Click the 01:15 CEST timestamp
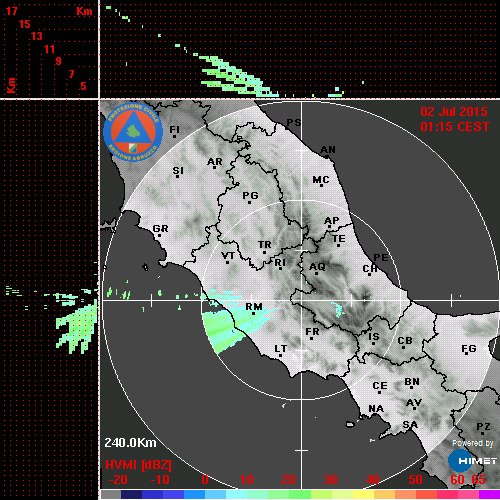This screenshot has width=500, height=500. [455, 127]
